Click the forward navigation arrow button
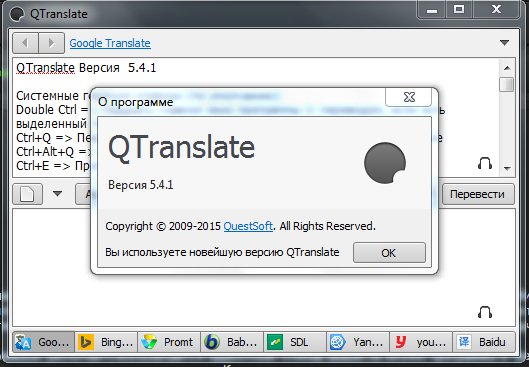The height and width of the screenshot is (367, 529). pyautogui.click(x=52, y=43)
